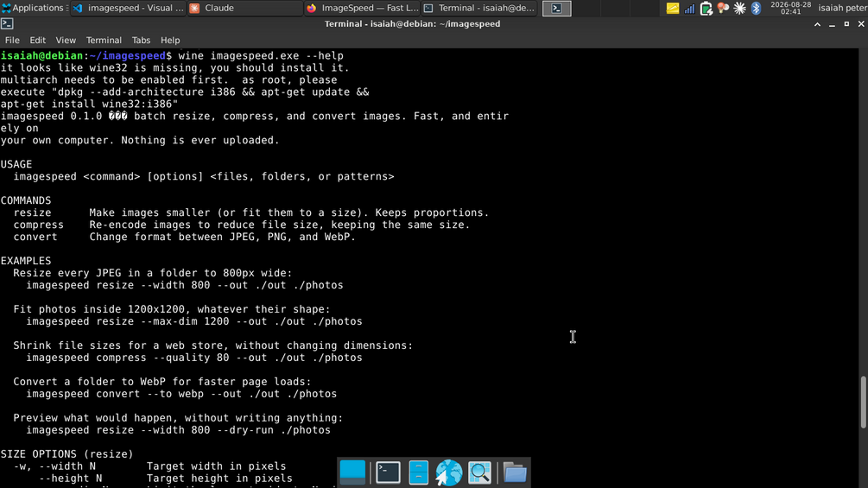868x488 pixels.
Task: Click the prompt text isaiah@debian
Action: click(41, 55)
